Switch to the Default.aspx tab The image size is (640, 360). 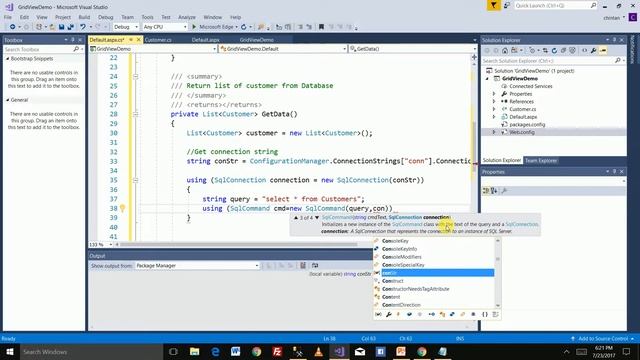pyautogui.click(x=206, y=40)
